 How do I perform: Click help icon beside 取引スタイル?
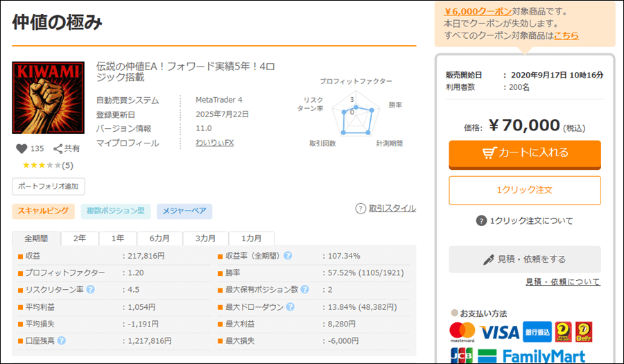click(361, 208)
